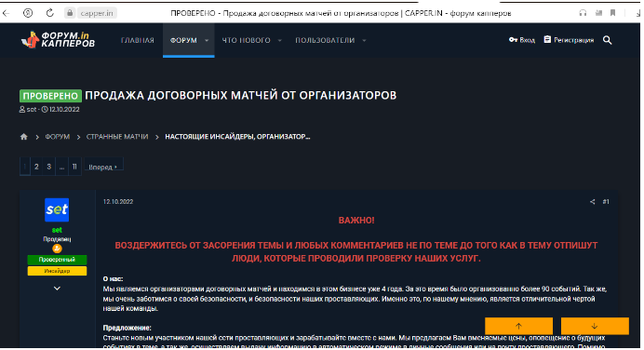
Task: Go to page 3 of thread
Action: (49, 167)
